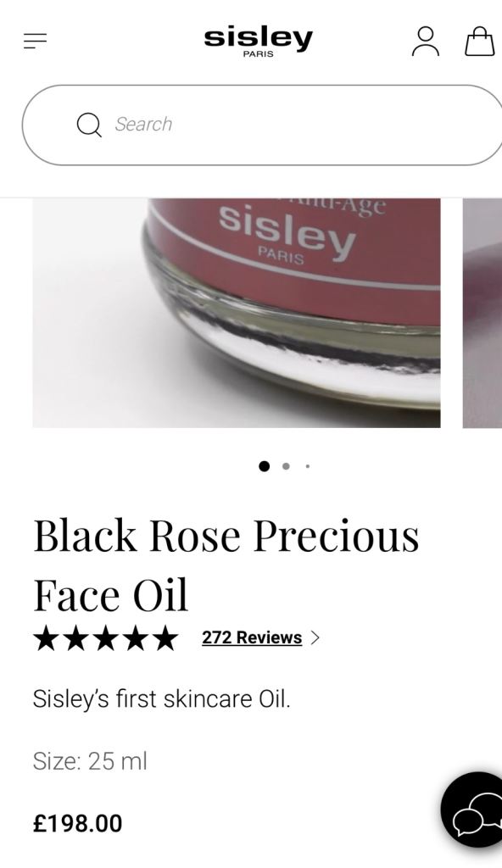View the main product bottle image
The height and width of the screenshot is (868, 502).
237,313
